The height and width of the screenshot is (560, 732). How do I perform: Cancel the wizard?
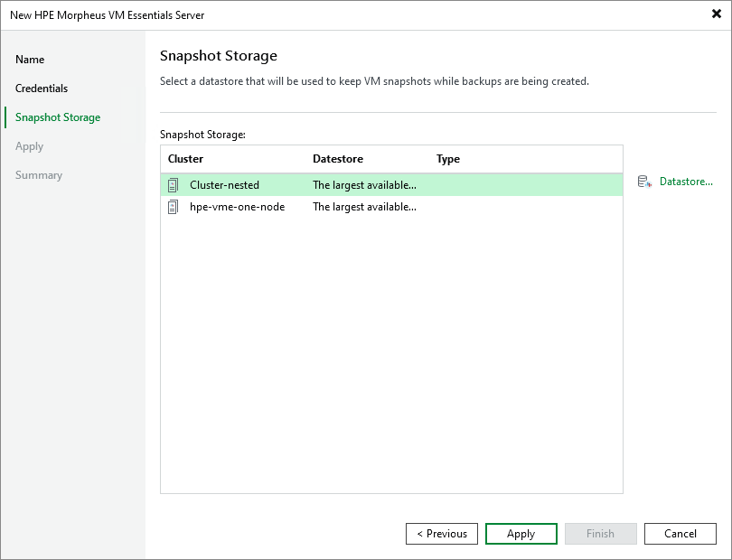pyautogui.click(x=680, y=533)
